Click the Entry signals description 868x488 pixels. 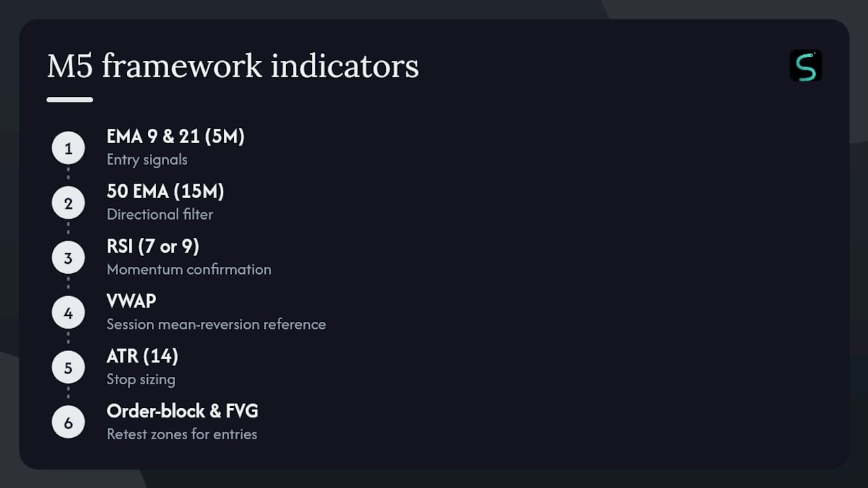coord(147,160)
